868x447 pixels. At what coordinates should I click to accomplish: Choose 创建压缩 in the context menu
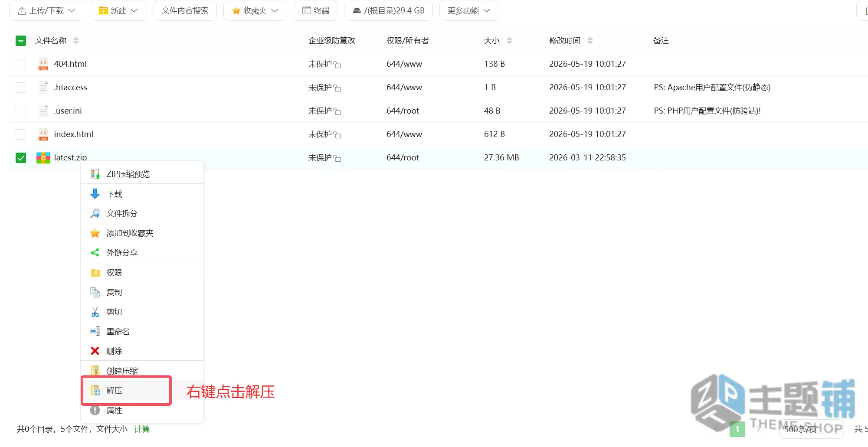(142, 371)
